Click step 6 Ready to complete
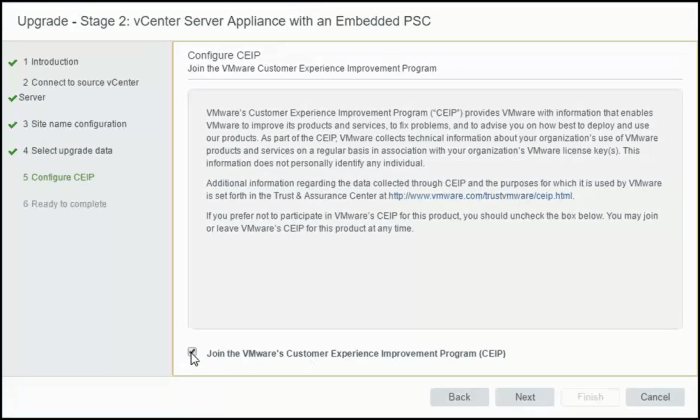The width and height of the screenshot is (700, 420). point(64,204)
